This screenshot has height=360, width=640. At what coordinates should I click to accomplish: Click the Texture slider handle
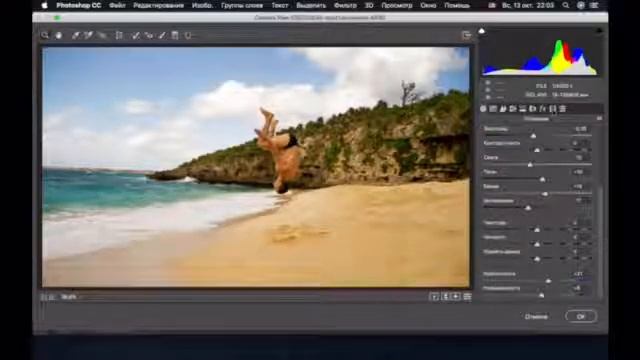click(x=537, y=230)
